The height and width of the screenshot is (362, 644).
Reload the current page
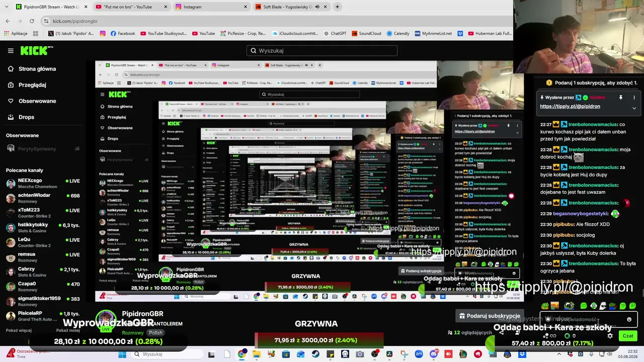(x=32, y=21)
